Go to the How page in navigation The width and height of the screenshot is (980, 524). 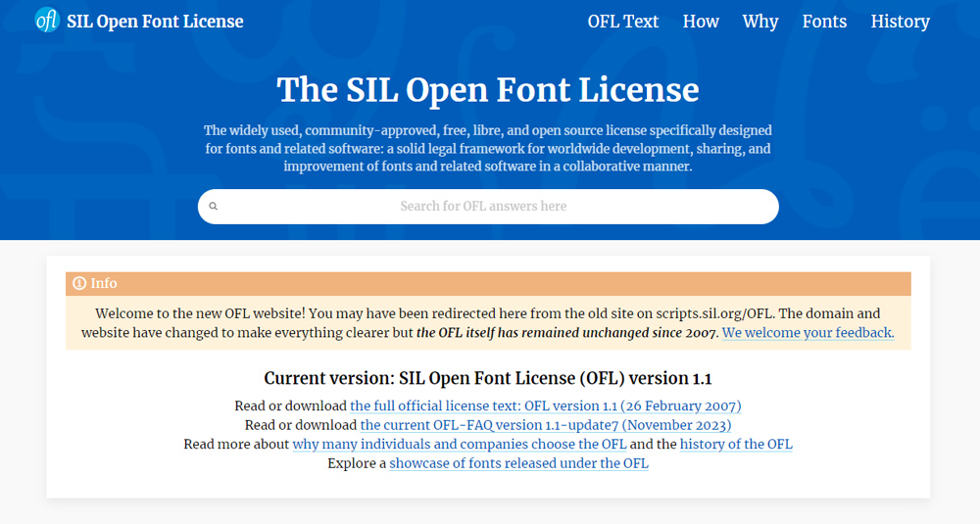701,22
